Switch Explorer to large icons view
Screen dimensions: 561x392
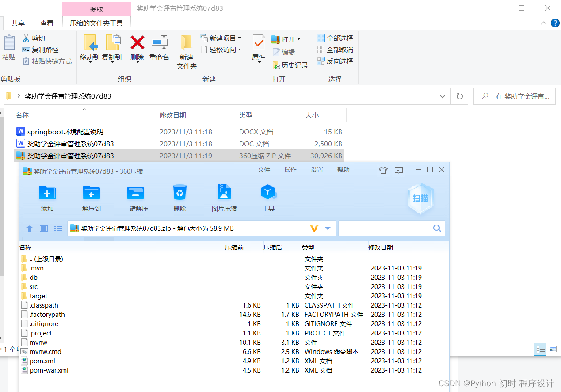(x=553, y=349)
